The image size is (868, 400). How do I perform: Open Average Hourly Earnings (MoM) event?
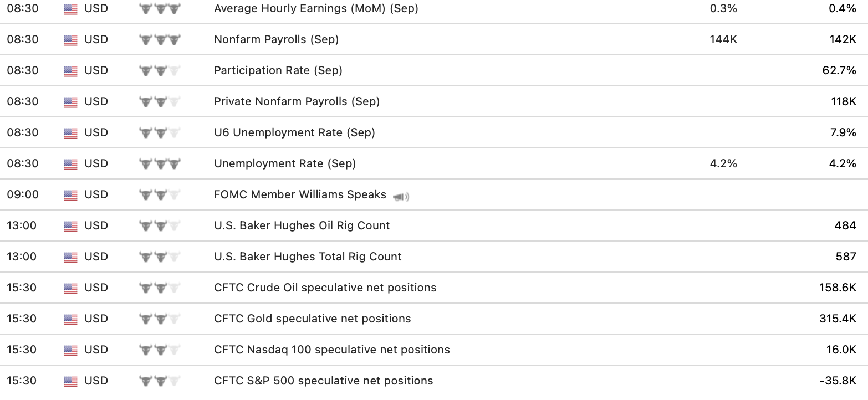[x=316, y=8]
